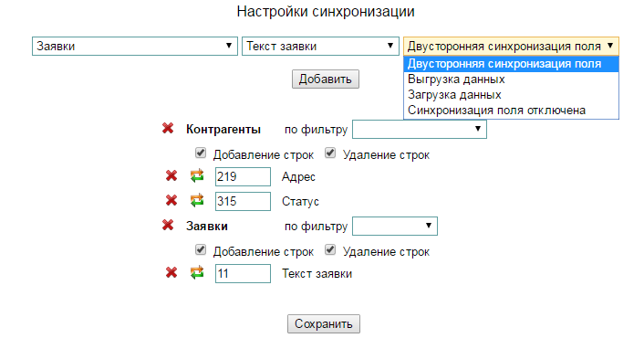The width and height of the screenshot is (644, 338).
Task: Uncheck Удаление строк under Контрагенты
Action: click(330, 153)
